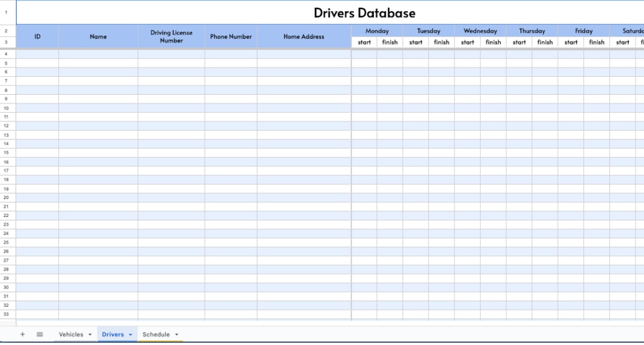Open the Vehicles tab dropdown arrow
Viewport: 644px width, 345px height.
pyautogui.click(x=90, y=334)
